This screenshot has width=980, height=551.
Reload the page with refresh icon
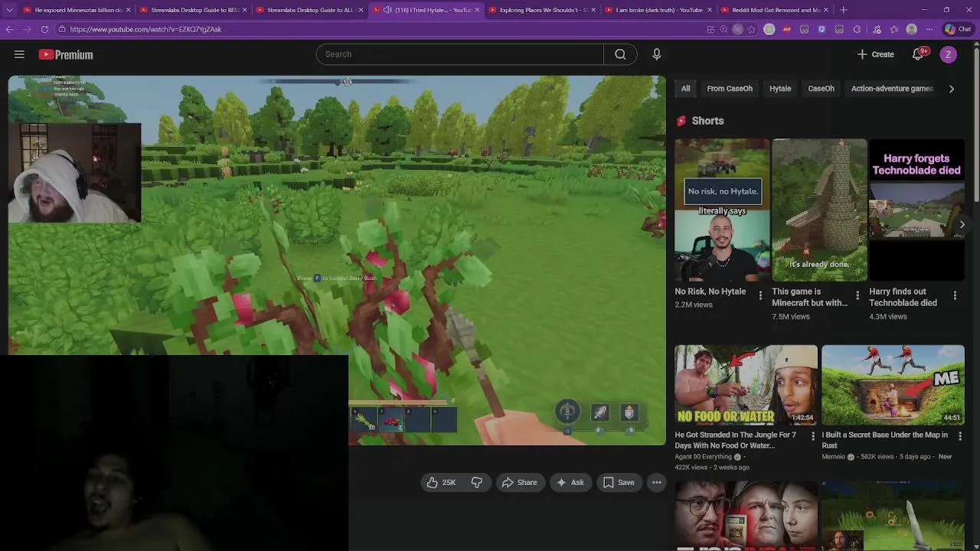tap(44, 29)
